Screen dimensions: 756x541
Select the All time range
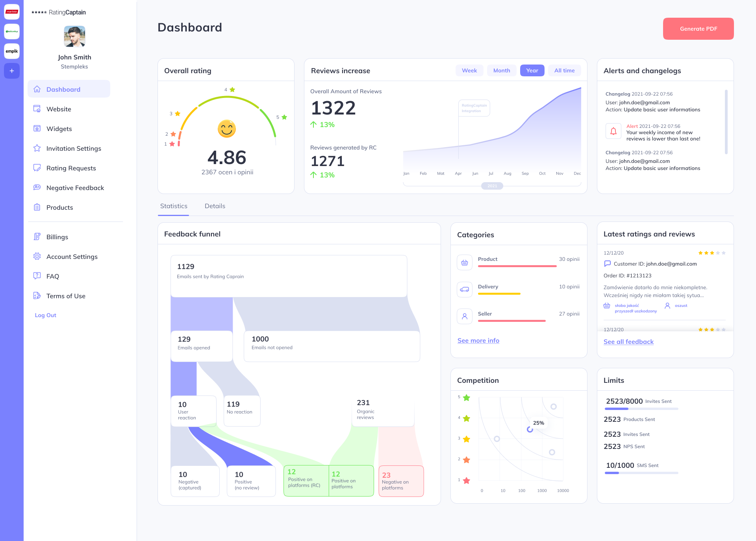tap(565, 70)
